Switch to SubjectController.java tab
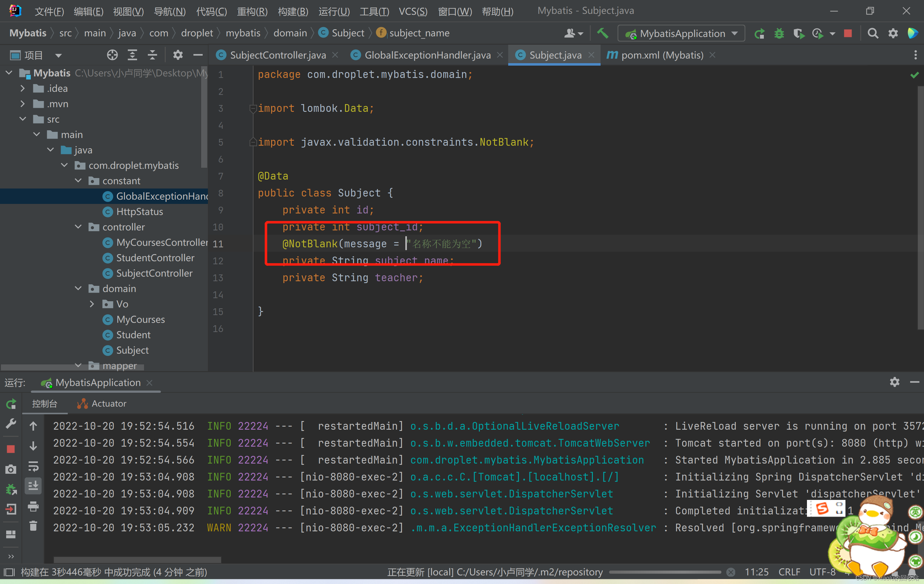 278,55
